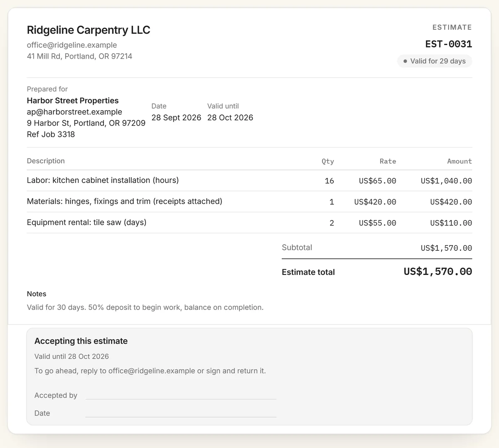
Task: Click the Materials: hinges, fixings and trim description
Action: click(x=125, y=201)
